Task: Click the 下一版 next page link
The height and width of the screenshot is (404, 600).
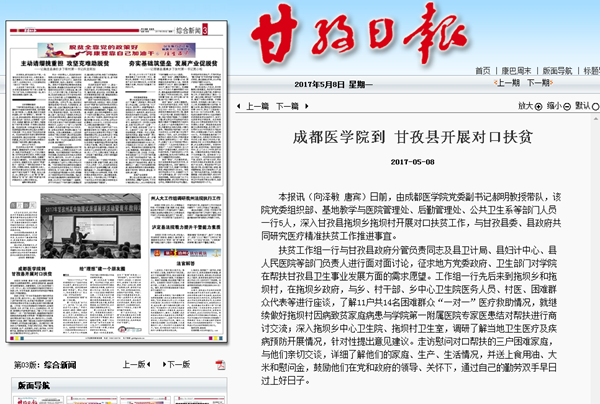Action: [179, 364]
